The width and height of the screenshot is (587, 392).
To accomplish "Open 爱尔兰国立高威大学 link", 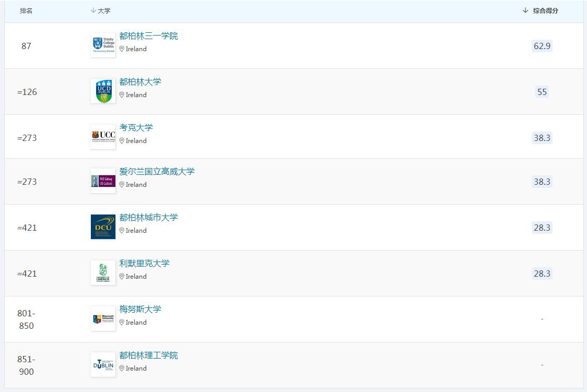I will click(x=157, y=172).
